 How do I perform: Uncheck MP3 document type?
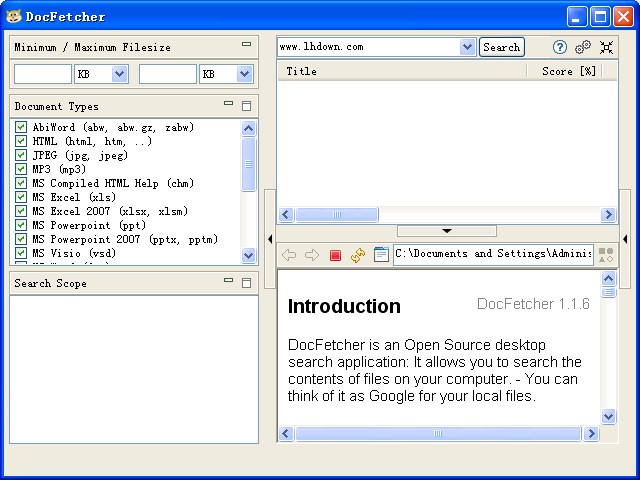(21, 169)
